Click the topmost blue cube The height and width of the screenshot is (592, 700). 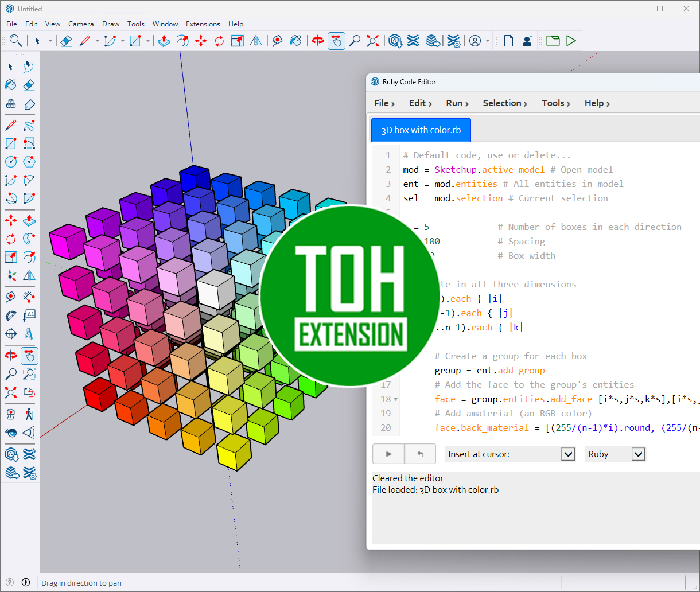click(195, 178)
